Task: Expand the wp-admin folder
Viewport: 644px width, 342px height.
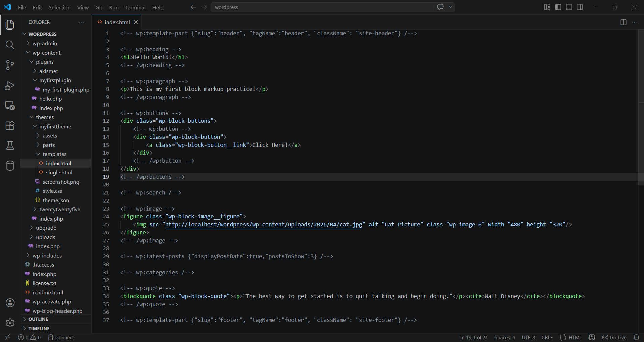Action: [x=45, y=44]
